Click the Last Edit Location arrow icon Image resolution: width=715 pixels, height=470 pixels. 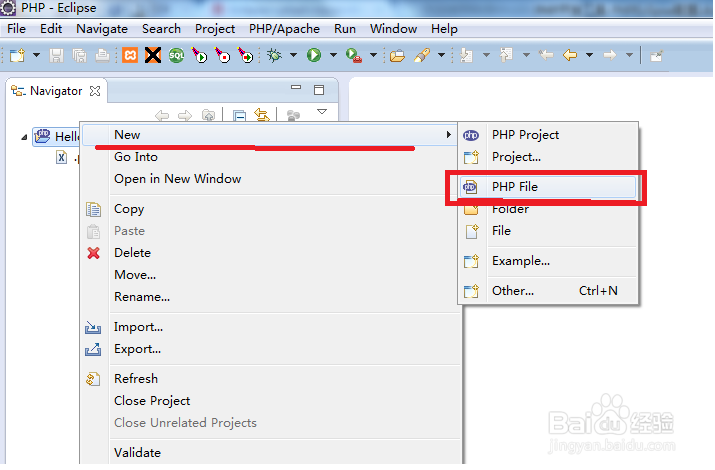point(546,56)
